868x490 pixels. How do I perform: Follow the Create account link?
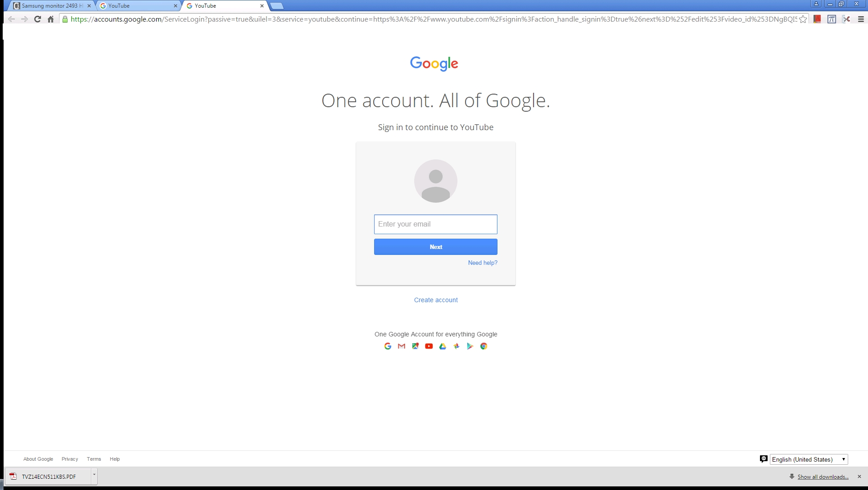point(436,300)
